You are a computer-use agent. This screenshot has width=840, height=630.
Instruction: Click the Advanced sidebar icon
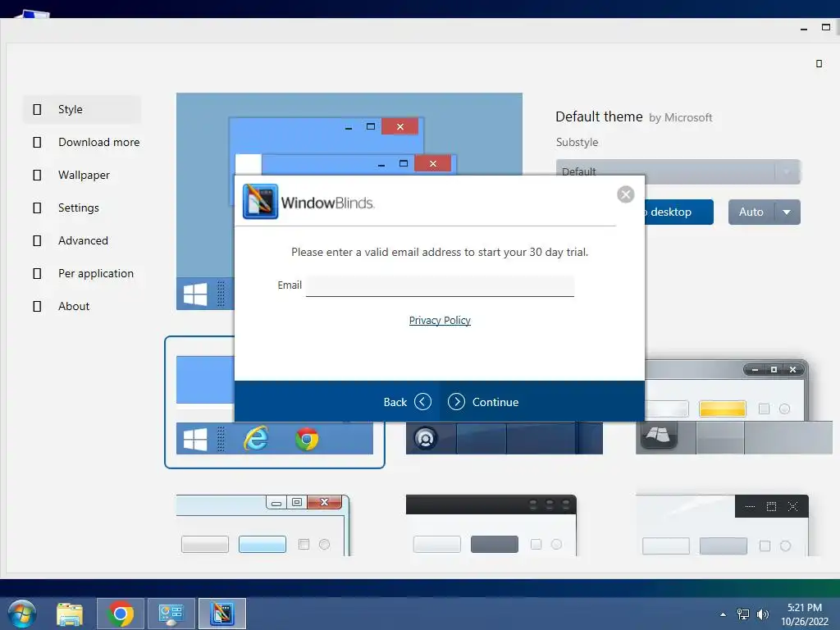37,240
